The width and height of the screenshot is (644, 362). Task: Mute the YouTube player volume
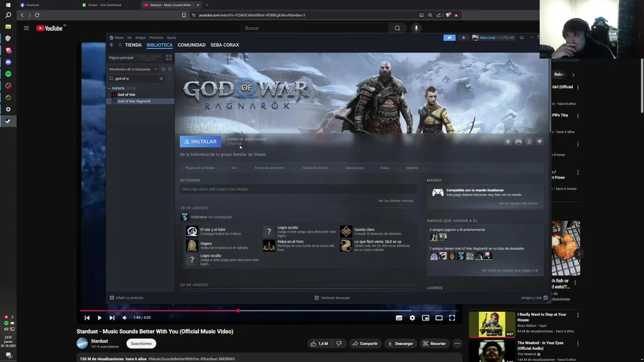(124, 318)
